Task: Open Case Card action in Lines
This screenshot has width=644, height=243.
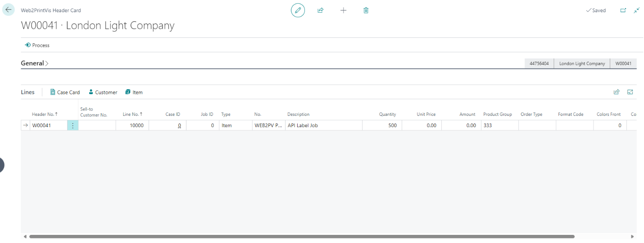Action: [x=65, y=92]
